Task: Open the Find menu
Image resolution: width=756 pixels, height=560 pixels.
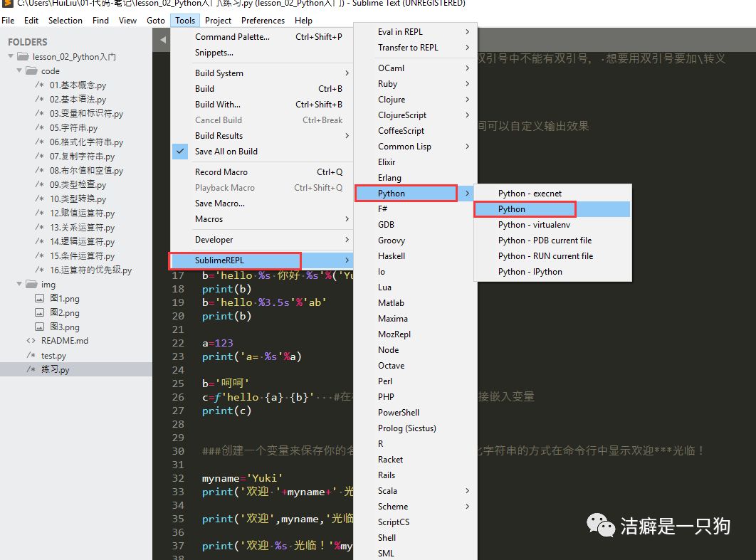Action: pos(100,20)
